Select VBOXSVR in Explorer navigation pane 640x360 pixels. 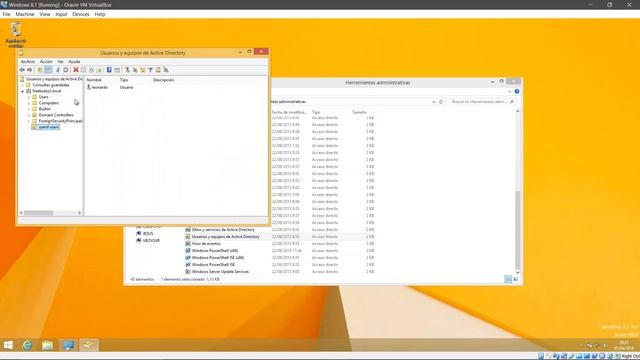click(x=151, y=241)
